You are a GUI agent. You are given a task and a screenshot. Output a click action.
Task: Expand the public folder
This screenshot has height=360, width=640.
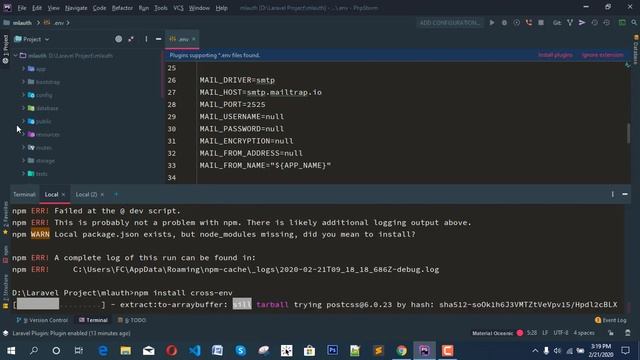(23, 121)
